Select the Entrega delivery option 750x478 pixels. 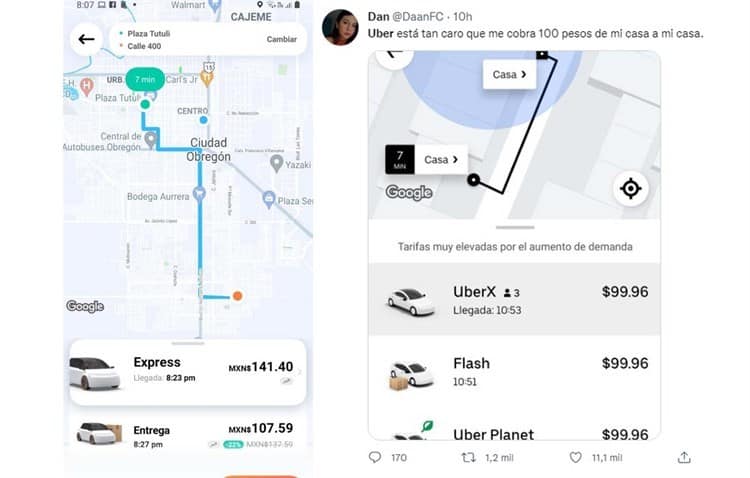(188, 436)
